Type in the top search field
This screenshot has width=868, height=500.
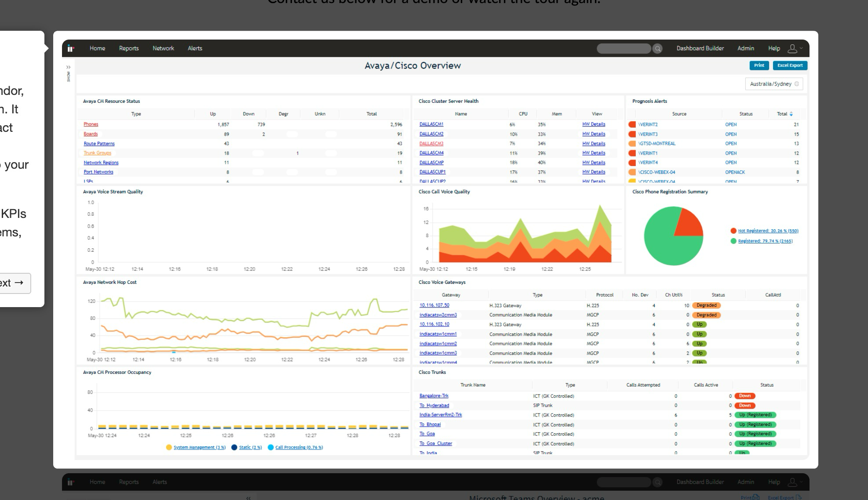pos(623,48)
